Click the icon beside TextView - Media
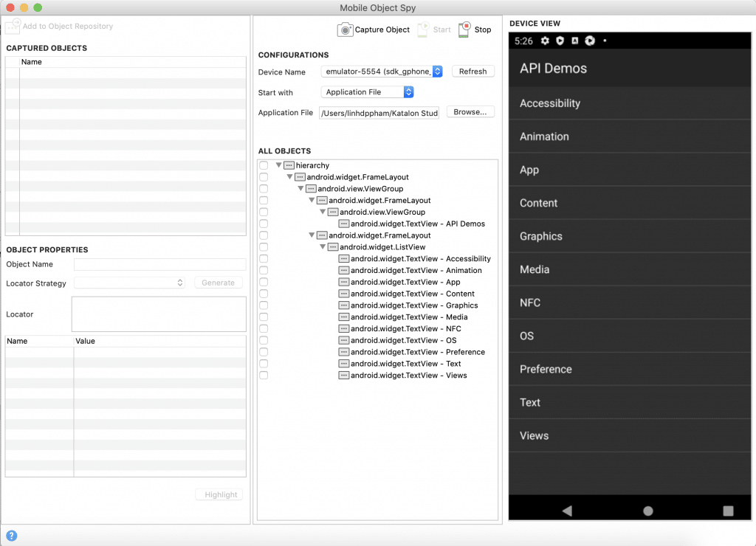 [x=344, y=317]
